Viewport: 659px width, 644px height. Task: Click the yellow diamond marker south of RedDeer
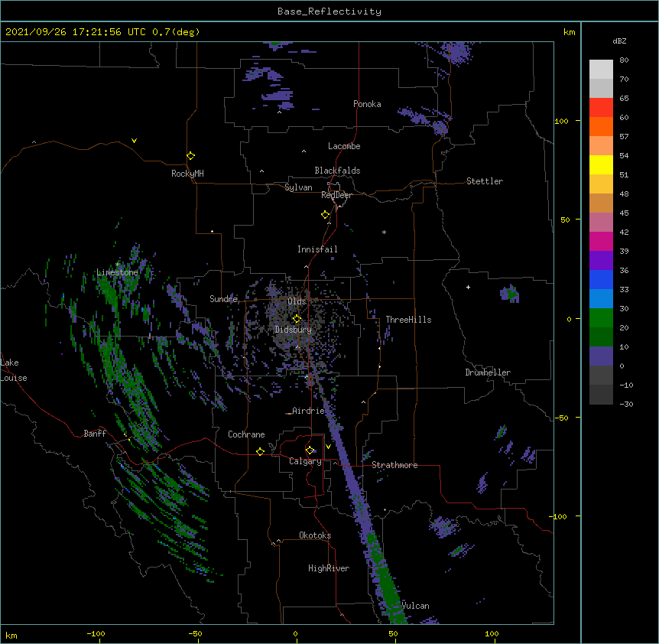point(325,215)
